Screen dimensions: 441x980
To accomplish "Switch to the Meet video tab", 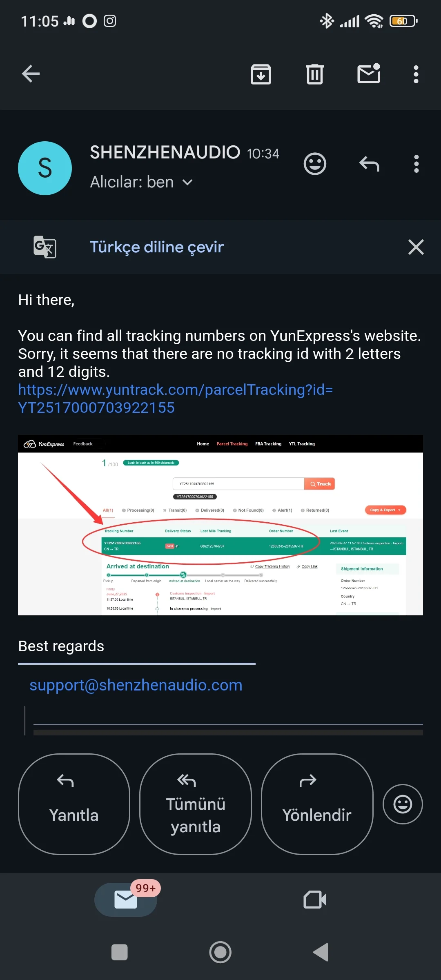I will pyautogui.click(x=315, y=900).
